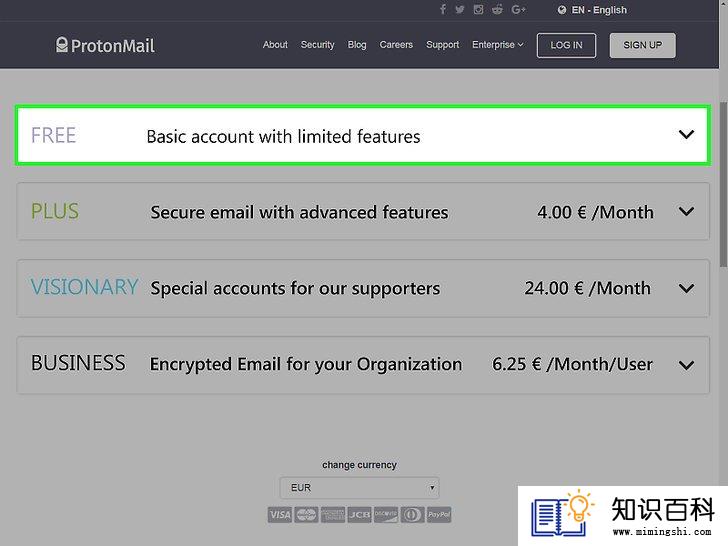
Task: Click the Discover payment icon
Action: click(386, 514)
